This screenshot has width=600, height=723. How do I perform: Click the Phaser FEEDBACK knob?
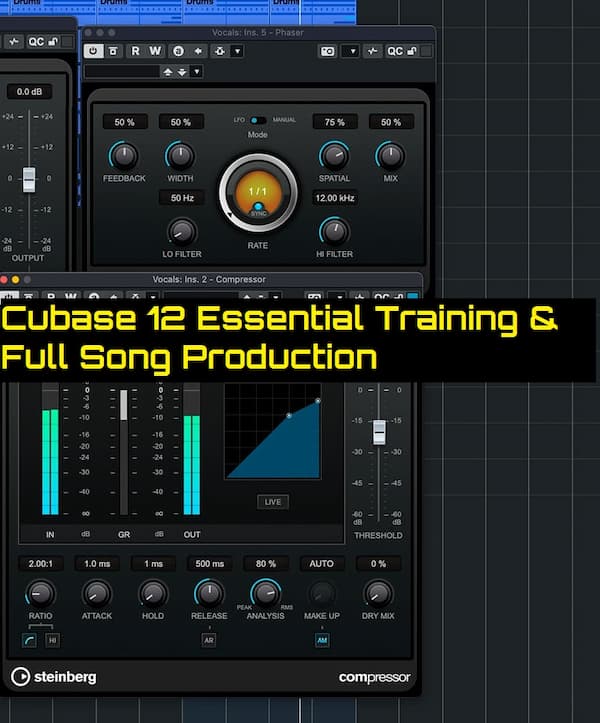125,156
